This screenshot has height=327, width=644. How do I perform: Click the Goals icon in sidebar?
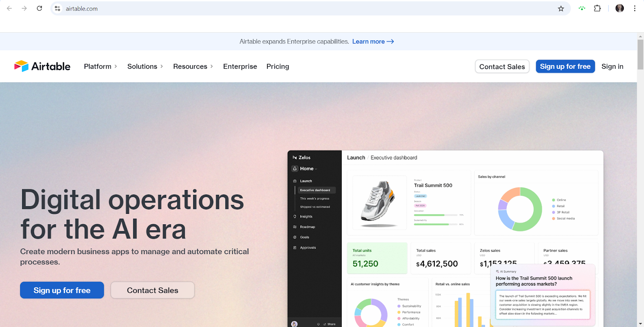(295, 237)
